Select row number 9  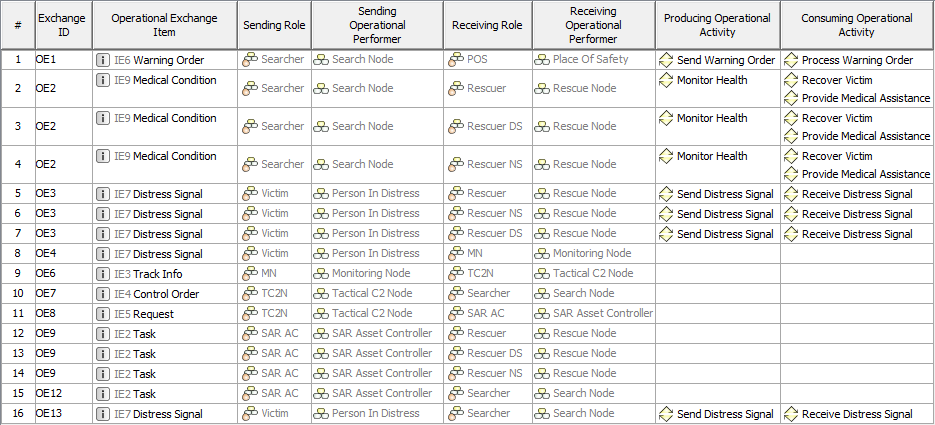(x=18, y=274)
